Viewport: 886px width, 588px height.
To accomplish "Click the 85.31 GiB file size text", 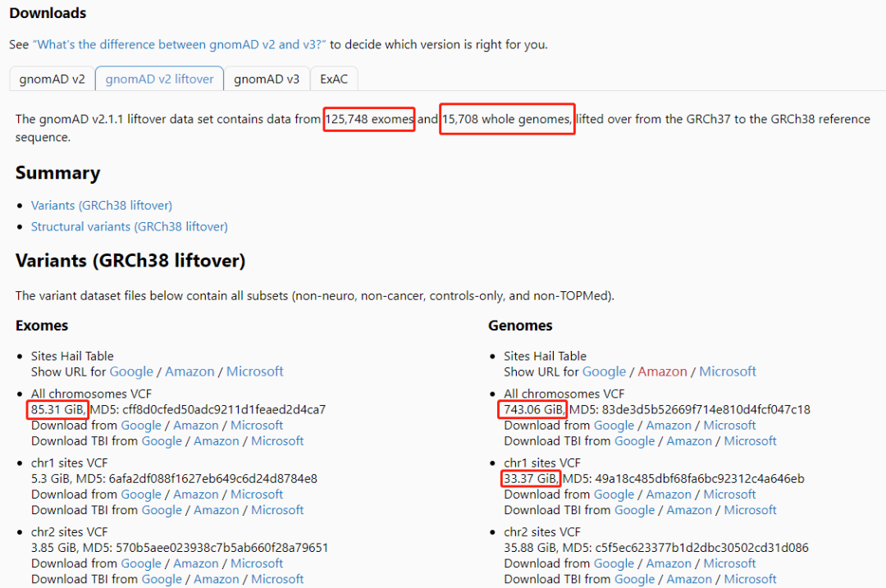I will pyautogui.click(x=57, y=409).
